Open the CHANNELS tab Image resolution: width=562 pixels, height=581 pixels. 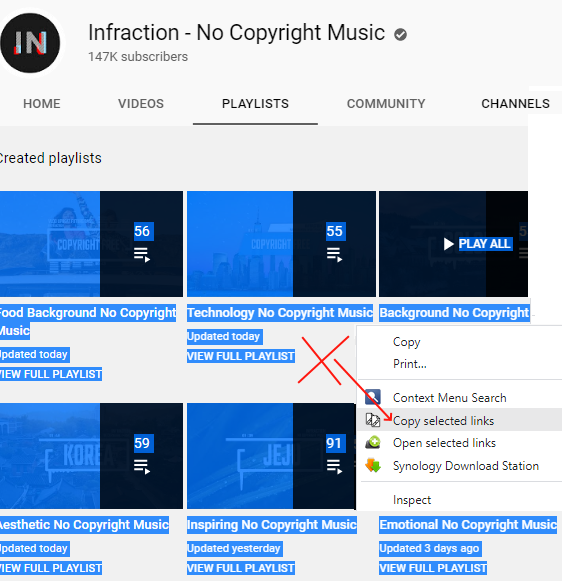point(515,104)
